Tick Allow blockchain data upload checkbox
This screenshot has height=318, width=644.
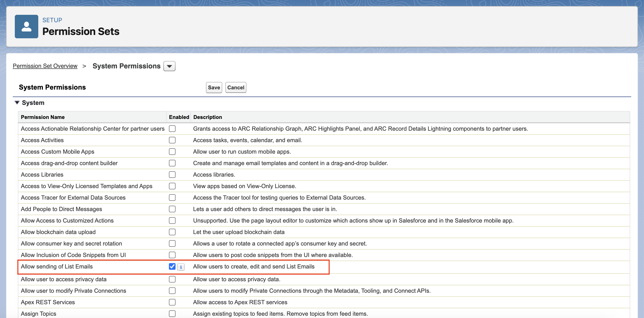(172, 232)
